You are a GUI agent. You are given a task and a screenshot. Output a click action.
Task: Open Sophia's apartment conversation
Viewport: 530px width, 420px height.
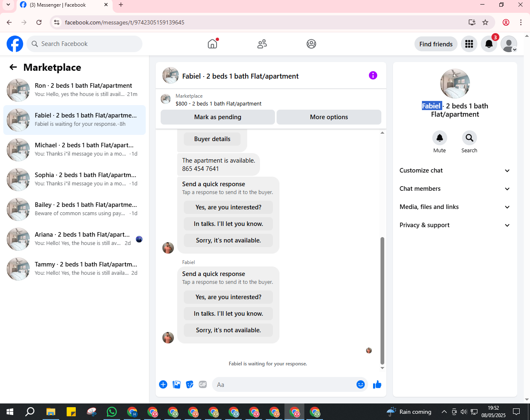point(75,180)
